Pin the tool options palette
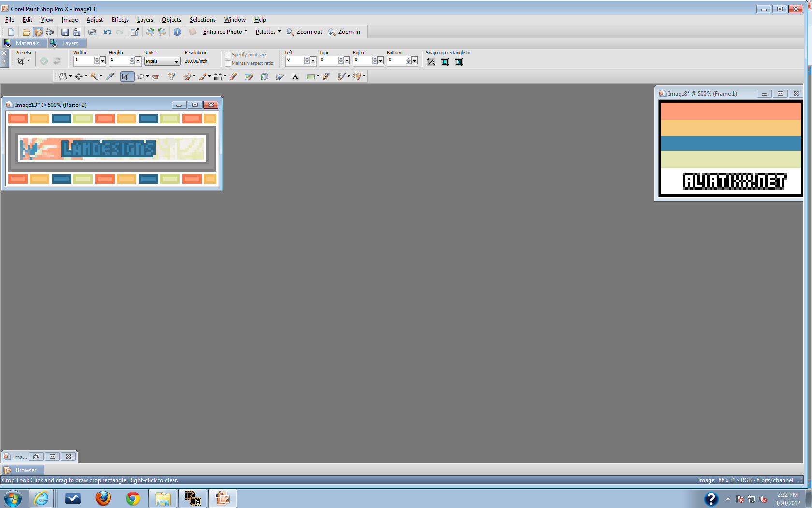This screenshot has width=812, height=508. pos(4,61)
